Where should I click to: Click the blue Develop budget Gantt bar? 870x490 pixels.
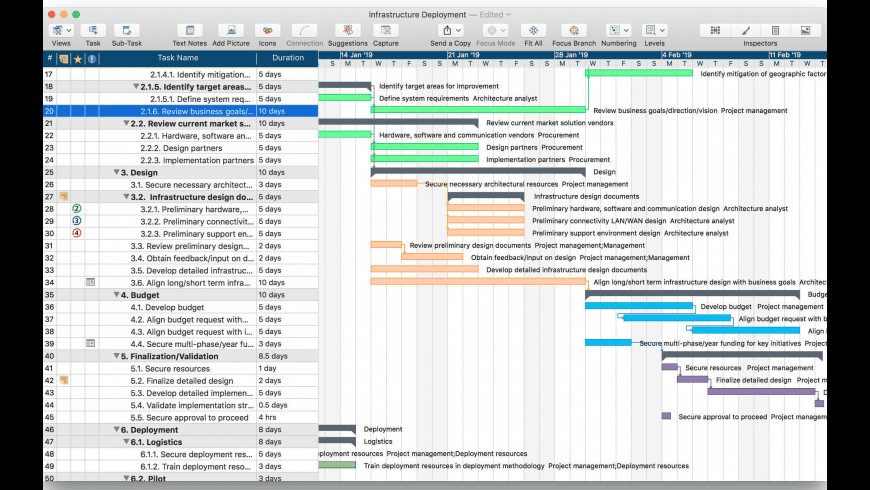coord(639,306)
